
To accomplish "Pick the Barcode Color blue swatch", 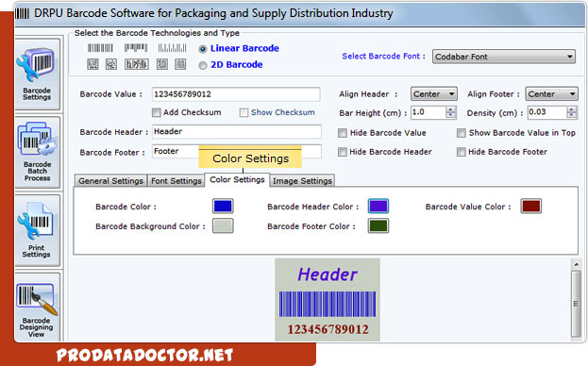I will point(223,206).
